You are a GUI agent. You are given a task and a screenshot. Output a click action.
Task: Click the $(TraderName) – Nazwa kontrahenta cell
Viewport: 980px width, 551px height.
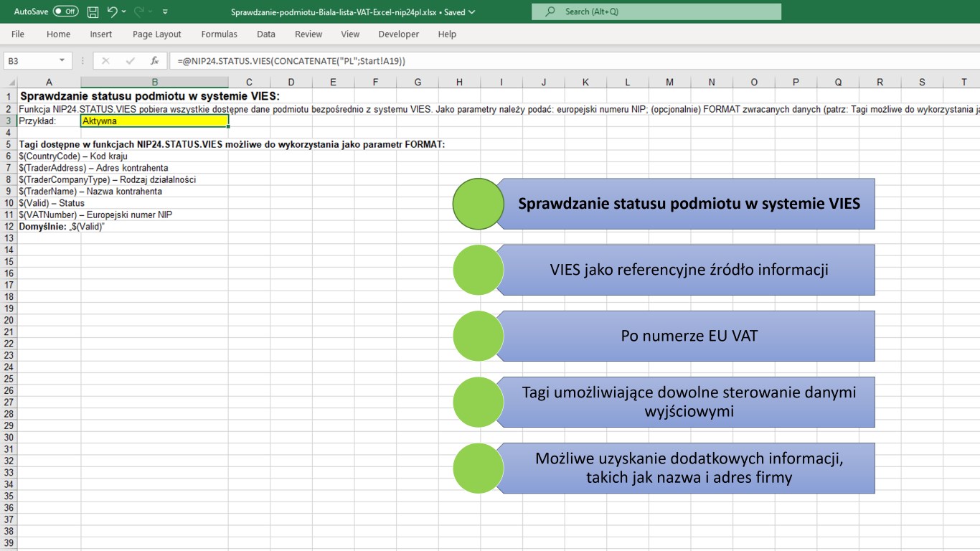(x=90, y=192)
